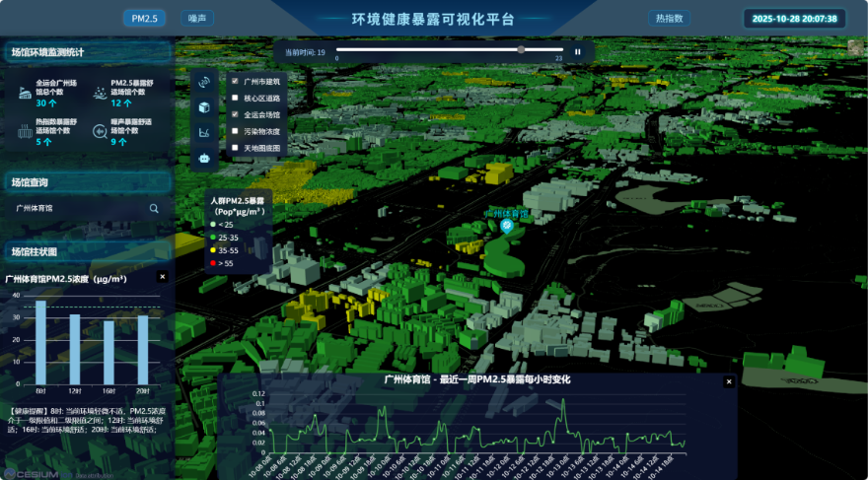Pause the time playback
Screen dimensions: 868x480
[x=578, y=51]
